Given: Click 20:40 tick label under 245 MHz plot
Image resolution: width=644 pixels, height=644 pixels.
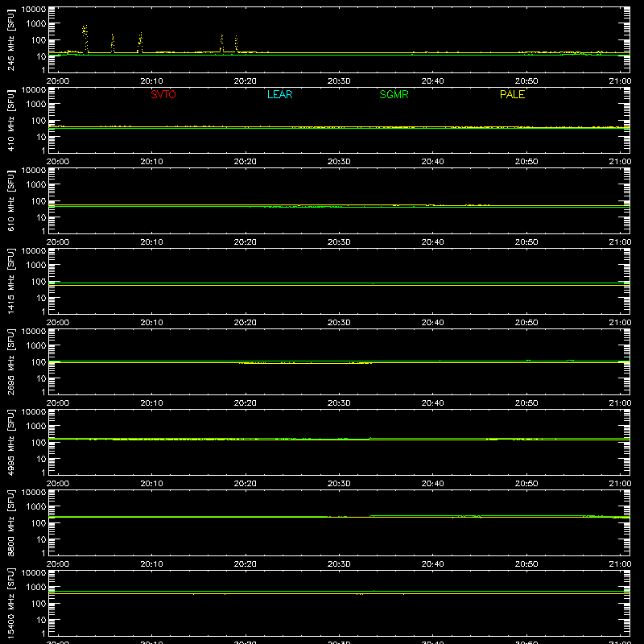Looking at the screenshot, I should (x=432, y=81).
